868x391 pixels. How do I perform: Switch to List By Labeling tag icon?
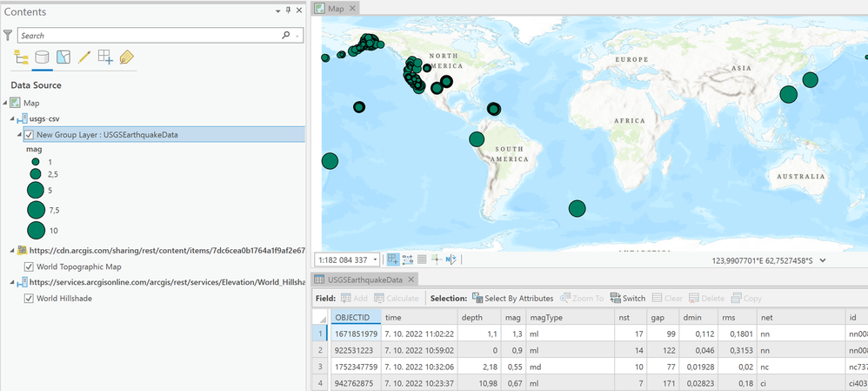tap(126, 57)
